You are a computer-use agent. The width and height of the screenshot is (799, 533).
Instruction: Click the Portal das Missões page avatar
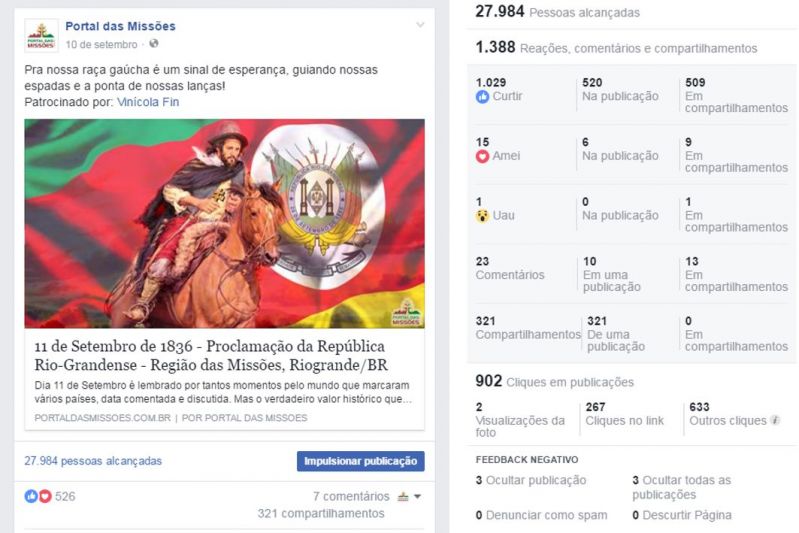41,36
